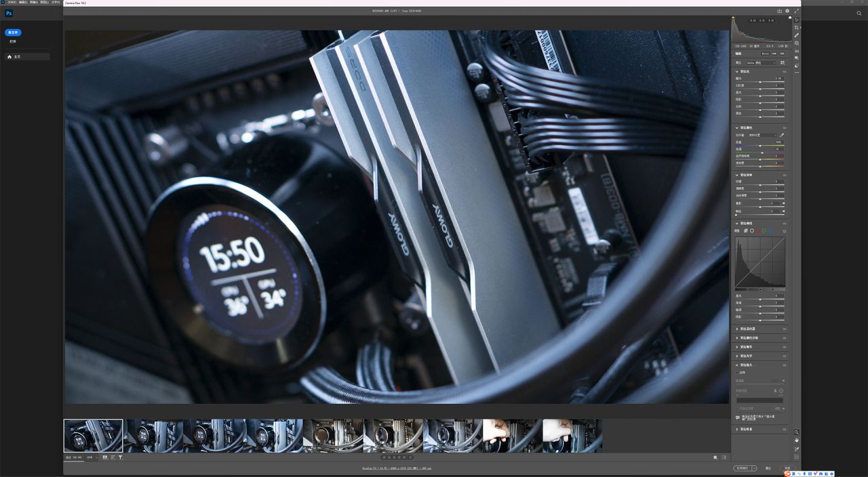868x477 pixels.
Task: Open filmstrip sort options icon
Action: [x=113, y=457]
